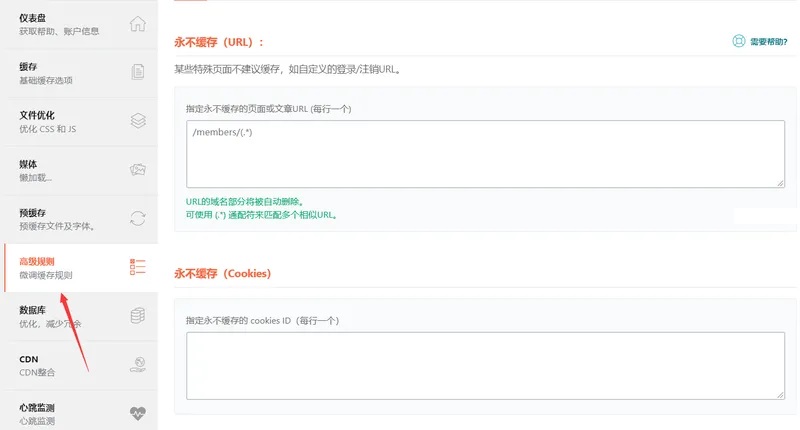Screen dimensions: 800x430
Task: Click the globe-in-hand icon for CDN
Action: click(x=138, y=364)
